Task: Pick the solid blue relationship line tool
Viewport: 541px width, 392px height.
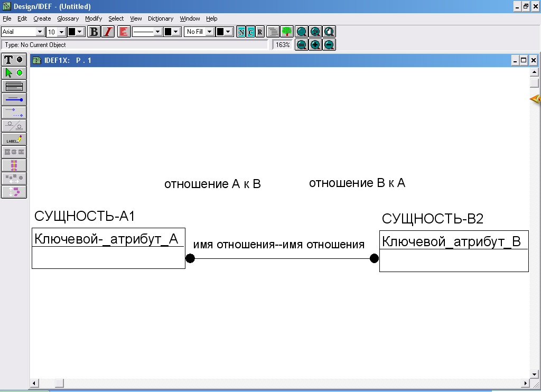Action: click(x=14, y=99)
